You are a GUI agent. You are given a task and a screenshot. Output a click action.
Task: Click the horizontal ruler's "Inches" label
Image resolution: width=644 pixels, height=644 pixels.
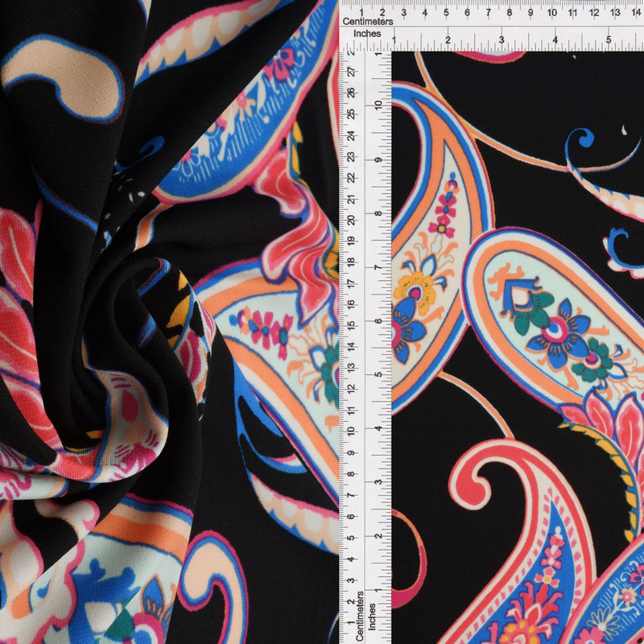tap(367, 34)
